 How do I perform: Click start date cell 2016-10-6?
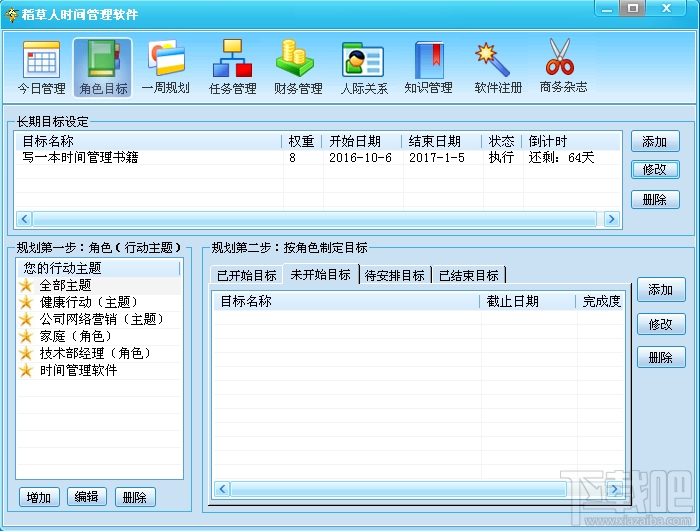[360, 158]
